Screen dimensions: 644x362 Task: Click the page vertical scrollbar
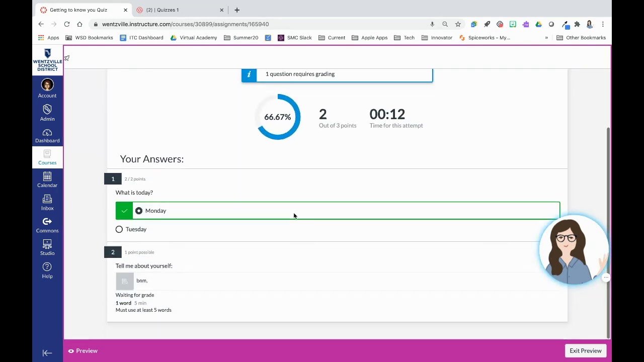point(608,233)
